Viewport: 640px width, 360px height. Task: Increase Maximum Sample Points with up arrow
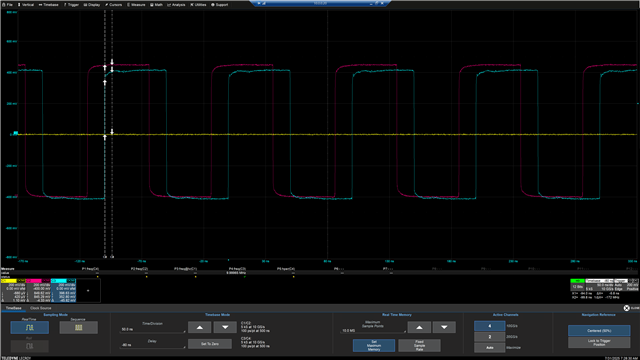point(419,327)
